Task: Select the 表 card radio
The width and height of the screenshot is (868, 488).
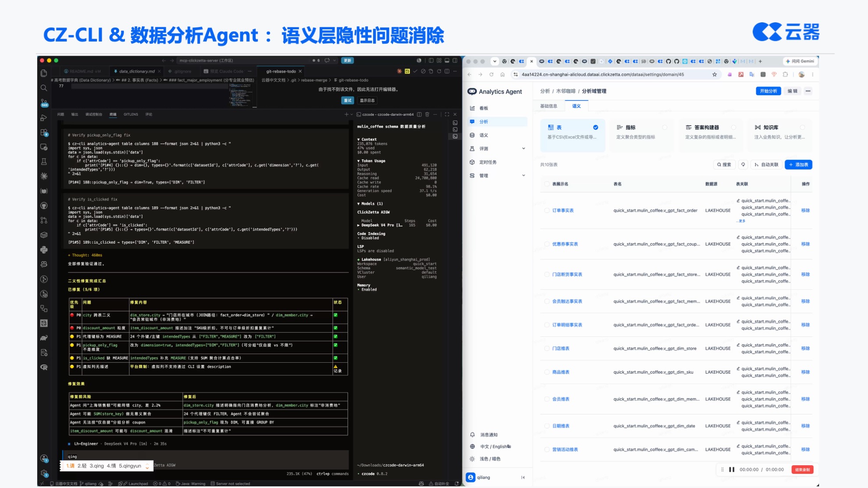Action: (x=595, y=127)
